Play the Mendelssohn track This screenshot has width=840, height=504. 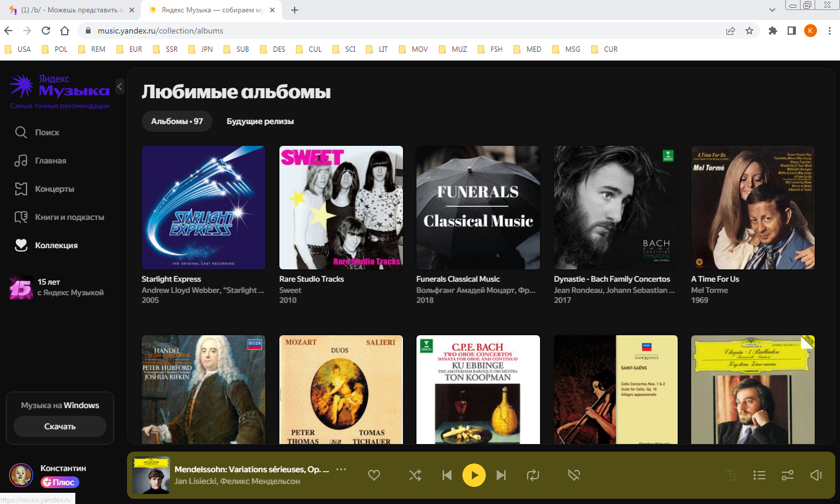[x=474, y=475]
